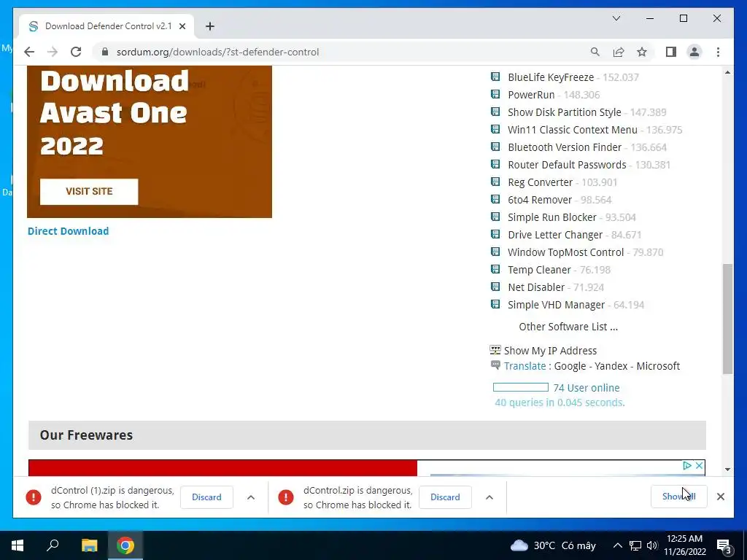Click icon beside BlueLife KeyFreeze
The height and width of the screenshot is (560, 747).
[495, 77]
